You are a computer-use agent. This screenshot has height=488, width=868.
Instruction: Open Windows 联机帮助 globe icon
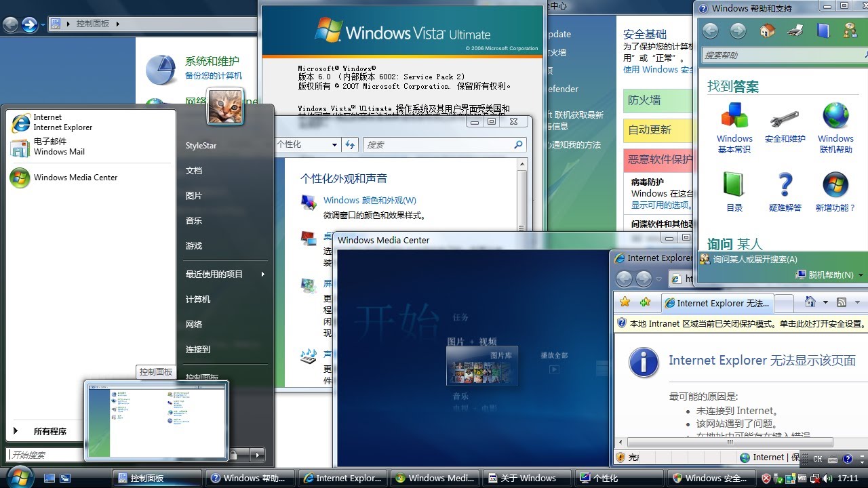point(835,128)
